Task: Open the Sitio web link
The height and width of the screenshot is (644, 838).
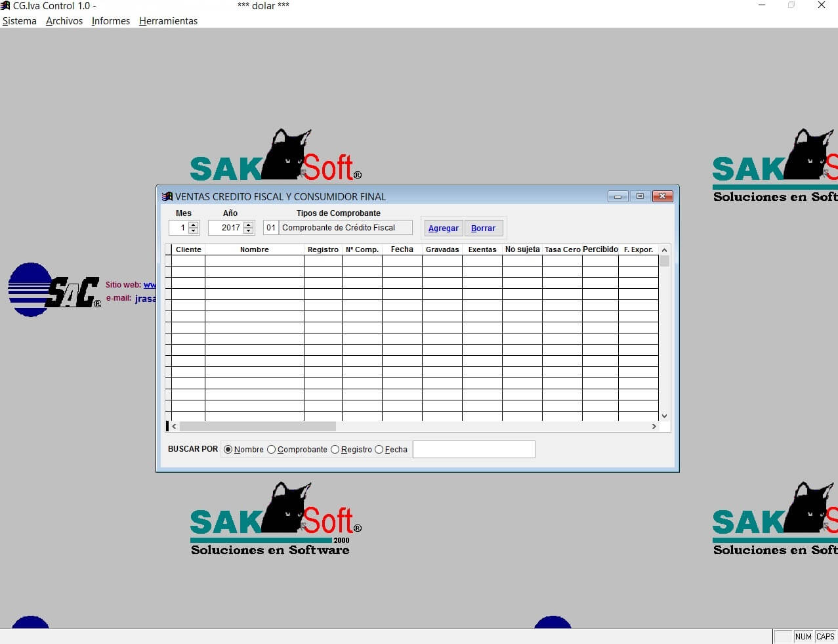Action: 150,285
